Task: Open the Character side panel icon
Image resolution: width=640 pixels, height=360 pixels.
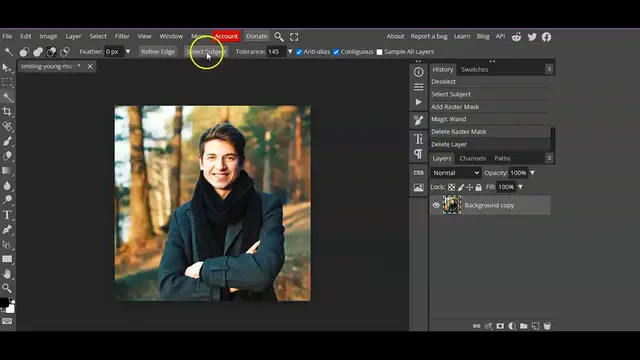Action: pos(418,139)
